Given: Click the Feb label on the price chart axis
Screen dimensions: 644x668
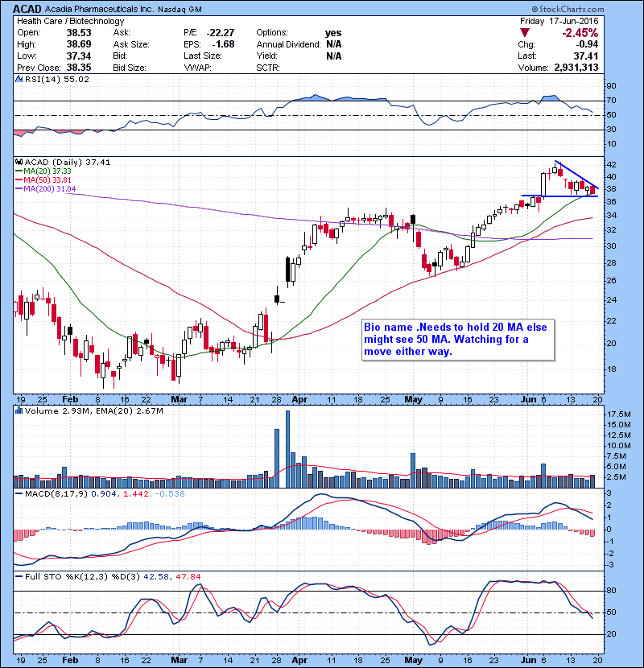Looking at the screenshot, I should coord(70,399).
